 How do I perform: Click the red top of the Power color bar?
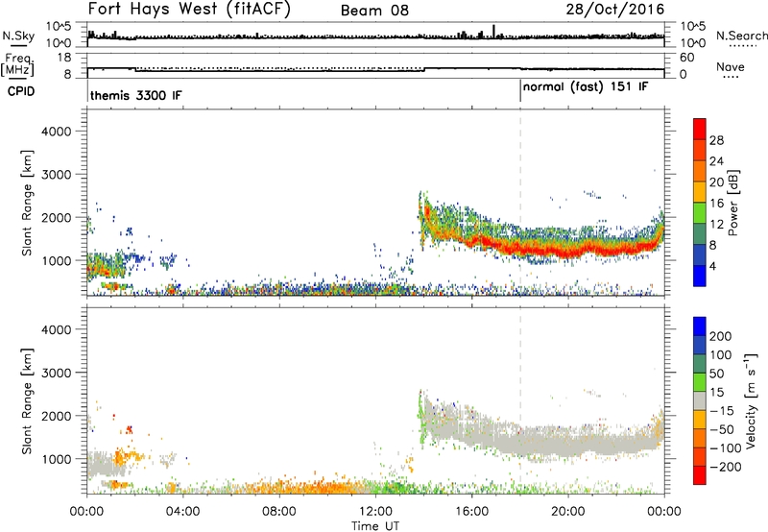(x=700, y=129)
